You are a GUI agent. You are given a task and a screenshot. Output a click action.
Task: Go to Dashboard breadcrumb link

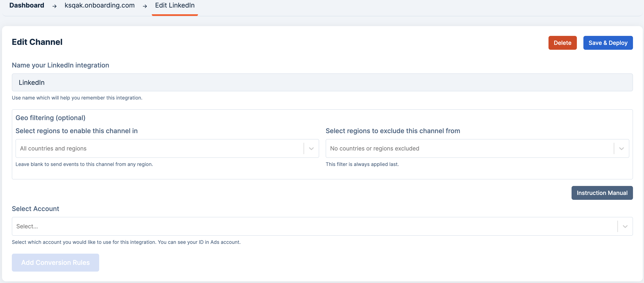click(x=27, y=5)
